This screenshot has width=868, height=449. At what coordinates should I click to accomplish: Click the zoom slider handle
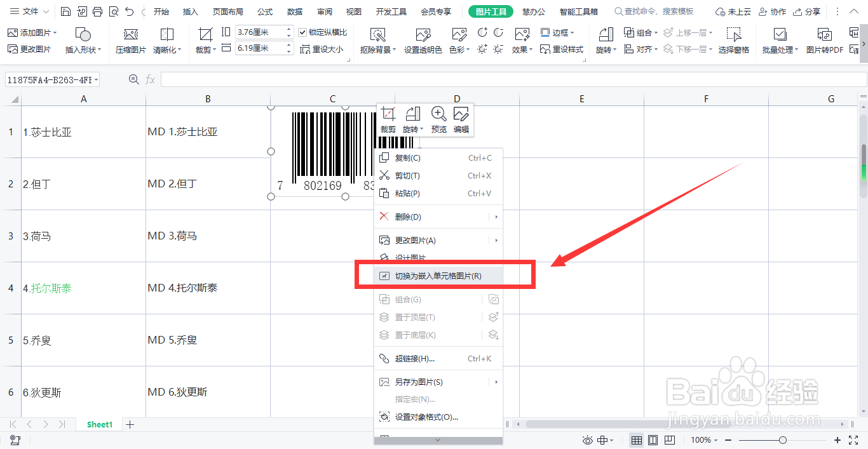tap(783, 440)
